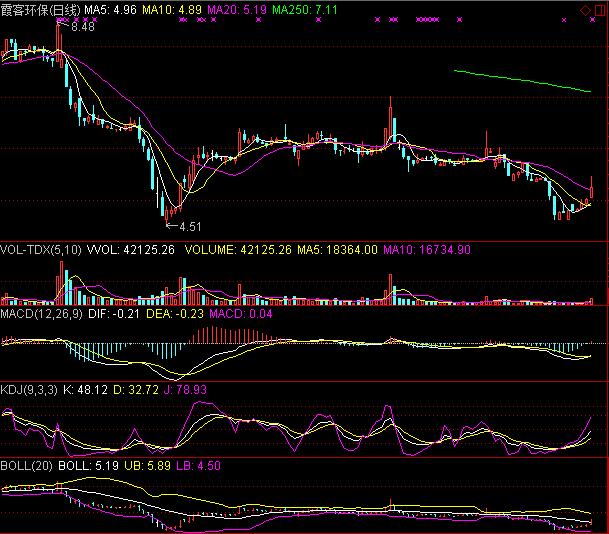Click the green MA250 line on the price chart
This screenshot has width=609, height=534.
click(x=522, y=81)
